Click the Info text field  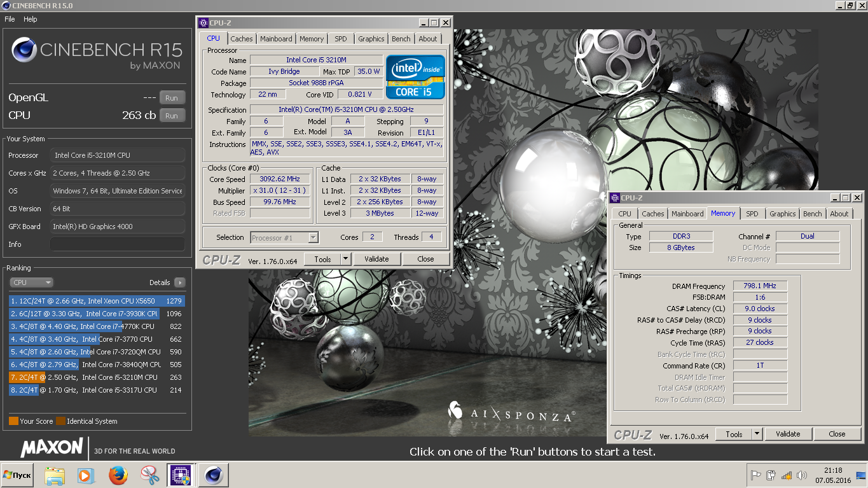pos(118,244)
